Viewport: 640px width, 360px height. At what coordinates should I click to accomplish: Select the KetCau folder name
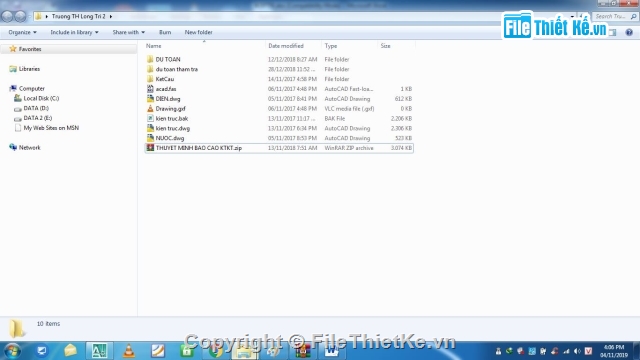(x=165, y=79)
